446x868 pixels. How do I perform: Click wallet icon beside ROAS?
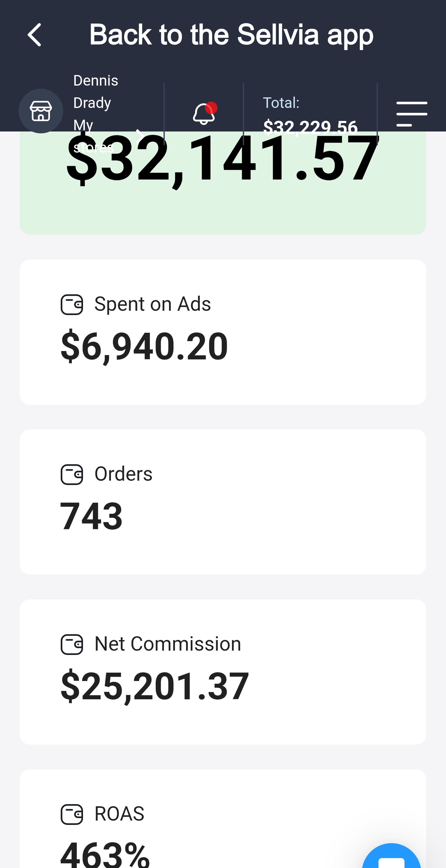click(x=72, y=814)
